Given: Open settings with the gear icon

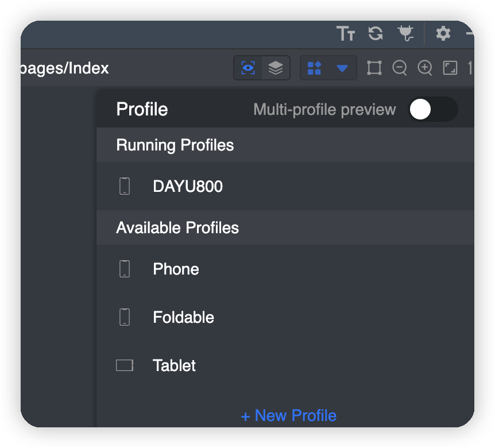Looking at the screenshot, I should click(443, 33).
